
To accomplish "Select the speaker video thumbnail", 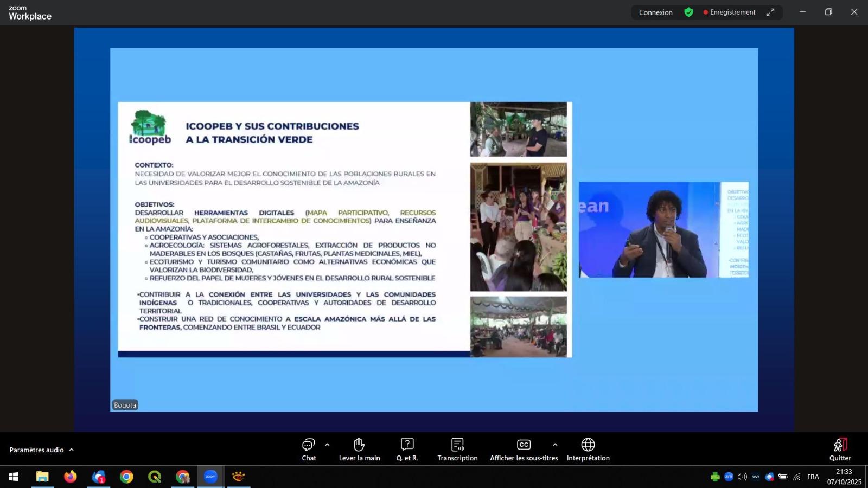I will [663, 230].
